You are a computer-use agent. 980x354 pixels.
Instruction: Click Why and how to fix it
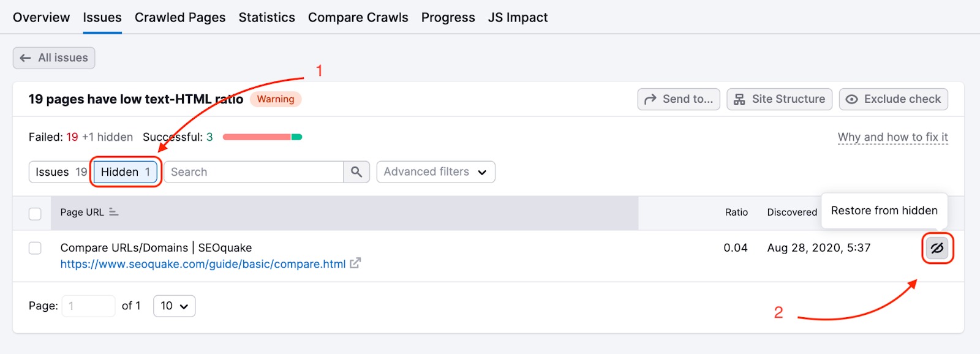pyautogui.click(x=892, y=137)
